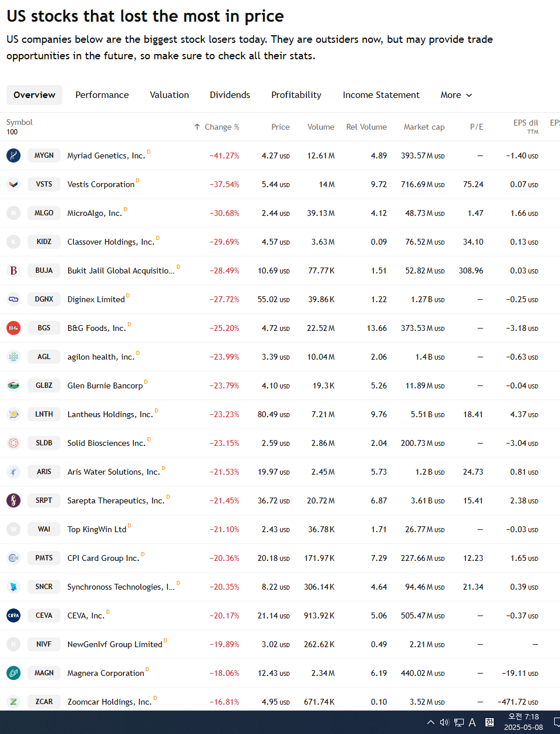Open the More tabs dropdown
This screenshot has width=560, height=734.
point(456,95)
